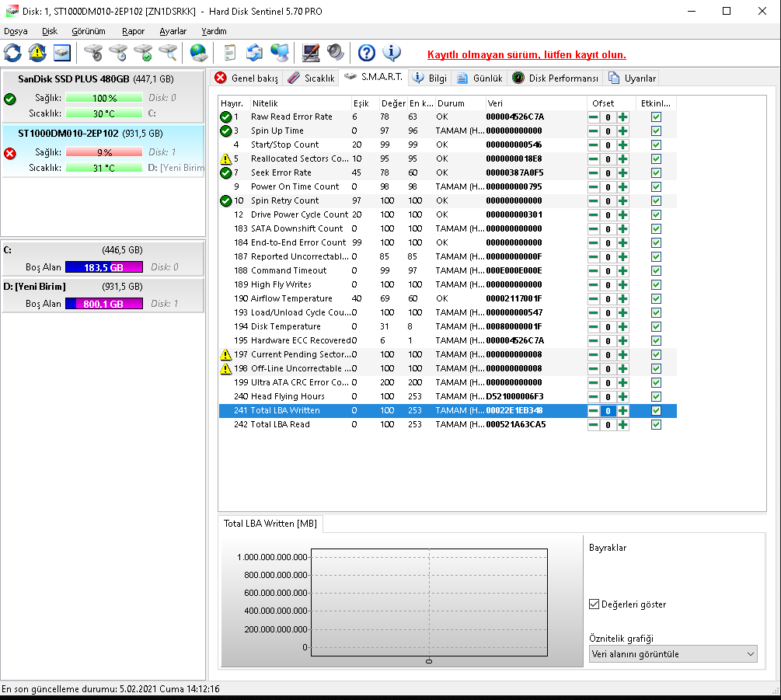Toggle enabled checkbox for Airflow Temperature row
The height and width of the screenshot is (700, 781).
click(656, 298)
